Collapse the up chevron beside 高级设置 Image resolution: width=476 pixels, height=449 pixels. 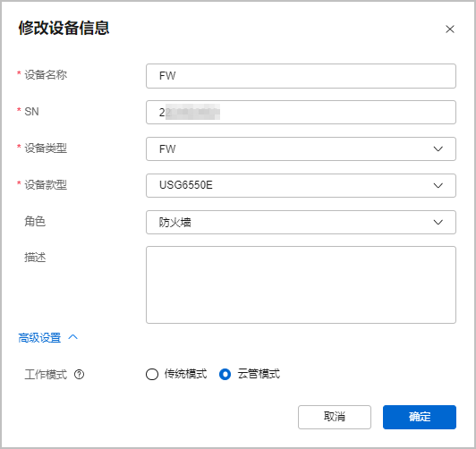(x=72, y=337)
